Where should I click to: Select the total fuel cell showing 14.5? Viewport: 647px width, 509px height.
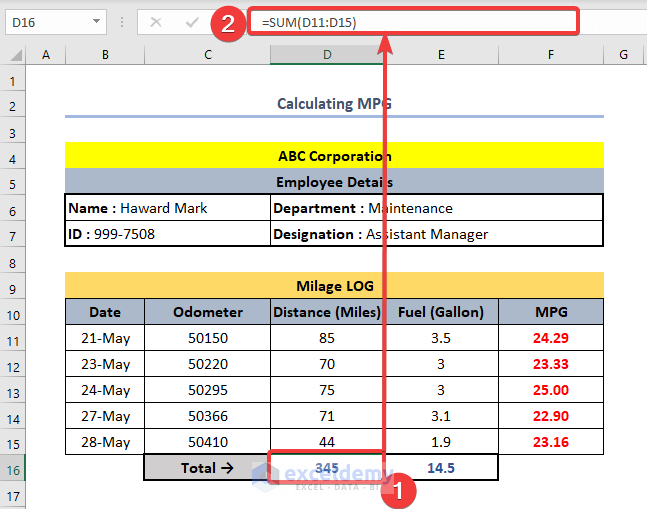pos(441,467)
